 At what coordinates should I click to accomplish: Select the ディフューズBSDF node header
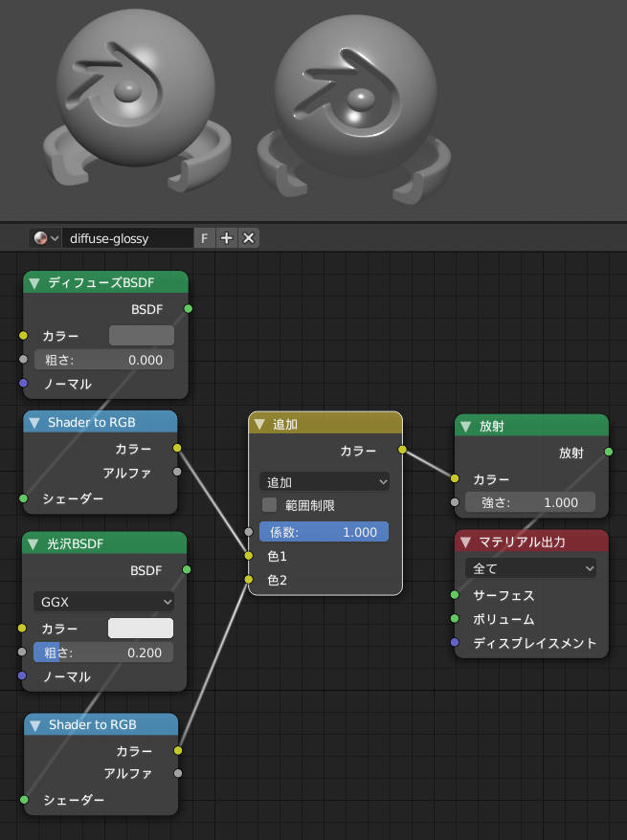[x=105, y=282]
